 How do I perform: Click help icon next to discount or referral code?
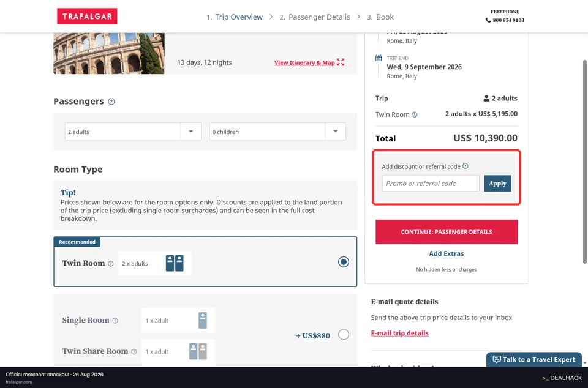click(x=466, y=166)
